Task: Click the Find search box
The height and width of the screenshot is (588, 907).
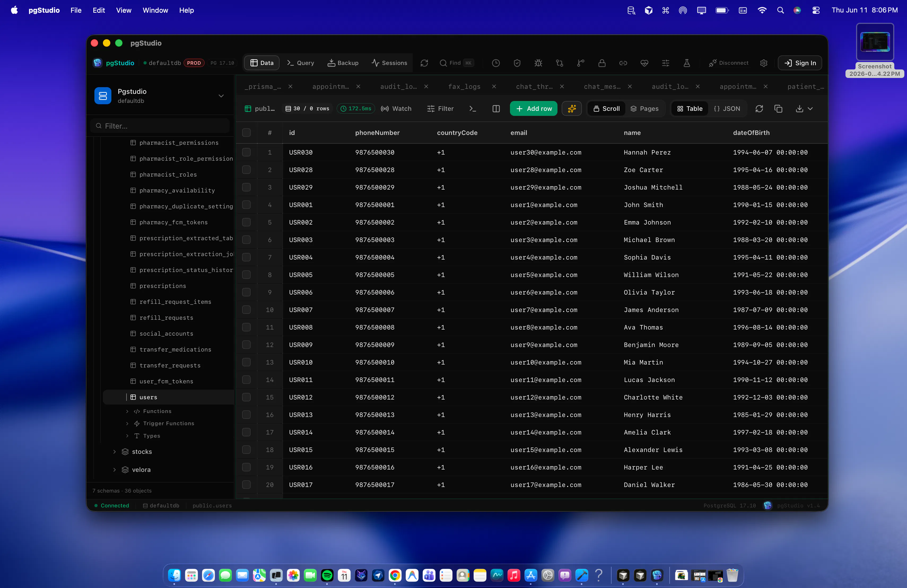Action: point(456,63)
